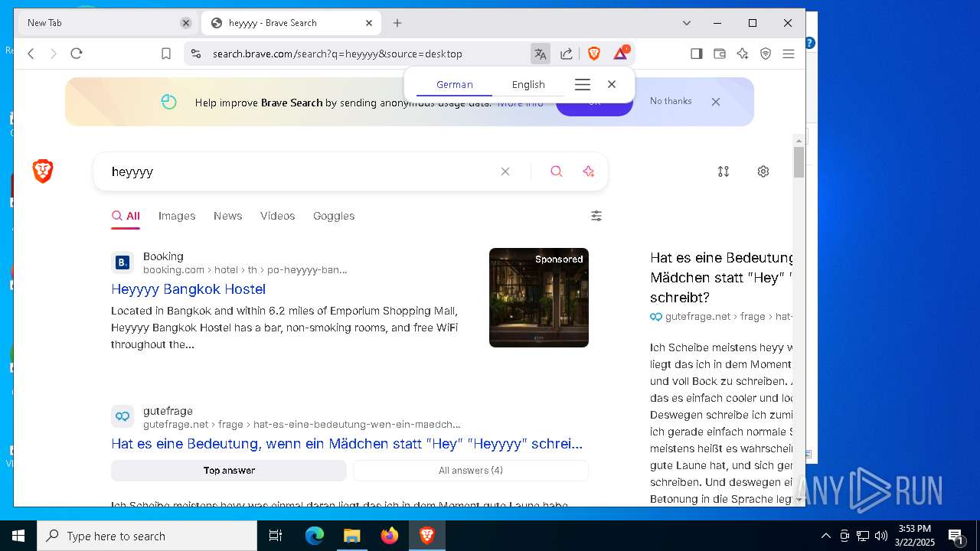Screen dimensions: 980x551
Task: Open Brave Search settings gear
Action: pyautogui.click(x=763, y=171)
